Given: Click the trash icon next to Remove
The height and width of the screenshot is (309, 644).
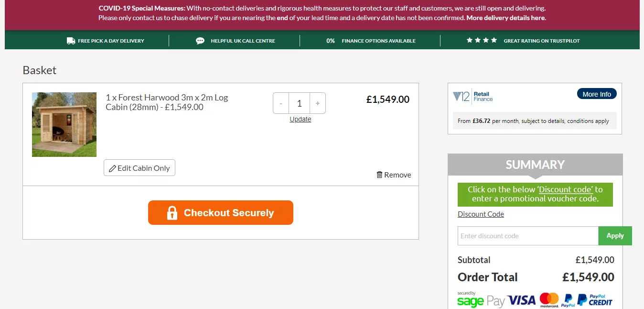Looking at the screenshot, I should [x=379, y=175].
